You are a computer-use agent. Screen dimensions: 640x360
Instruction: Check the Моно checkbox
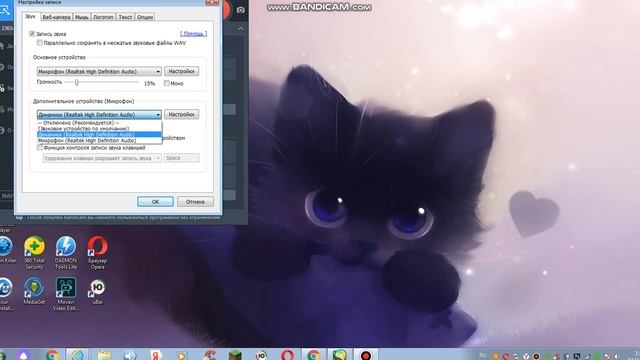click(167, 83)
